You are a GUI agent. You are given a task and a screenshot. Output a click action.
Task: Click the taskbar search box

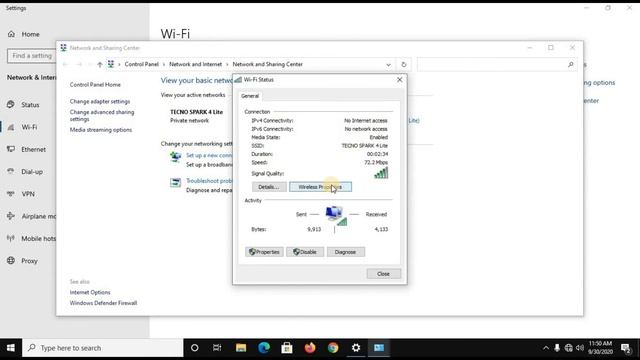coord(102,348)
